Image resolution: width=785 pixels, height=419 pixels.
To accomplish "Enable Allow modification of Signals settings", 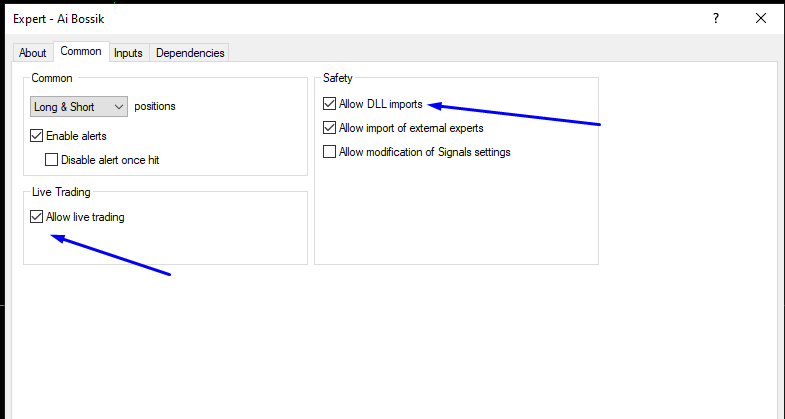I will [330, 152].
